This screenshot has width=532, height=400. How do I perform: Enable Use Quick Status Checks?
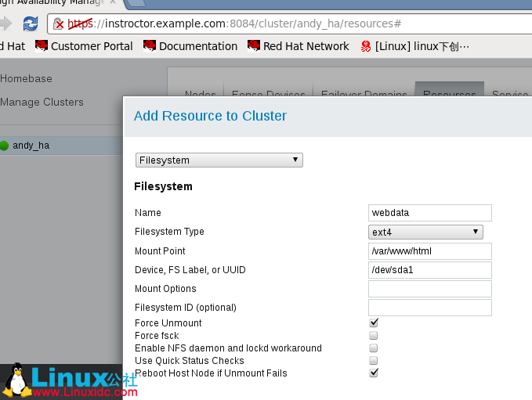374,361
